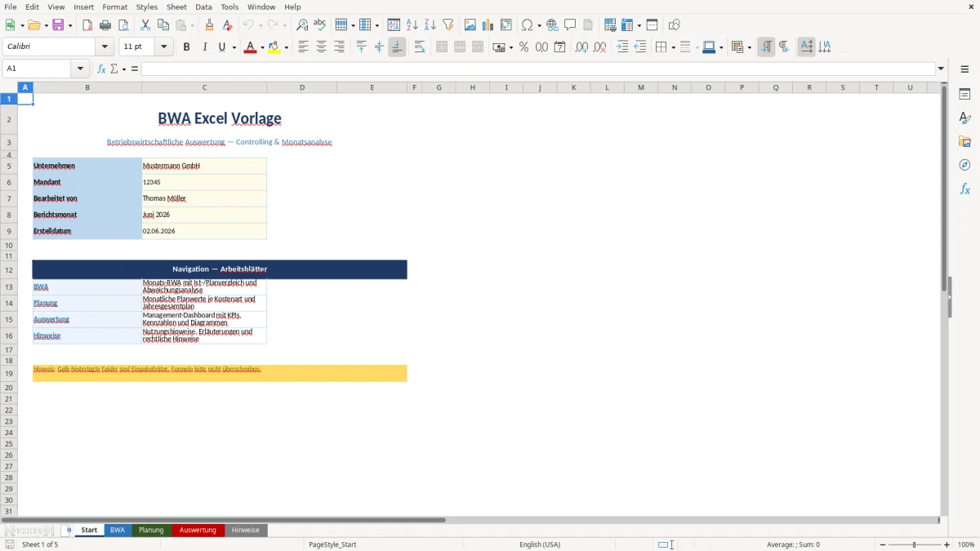Open sidebar Styles panel
980x551 pixels.
coord(964,118)
